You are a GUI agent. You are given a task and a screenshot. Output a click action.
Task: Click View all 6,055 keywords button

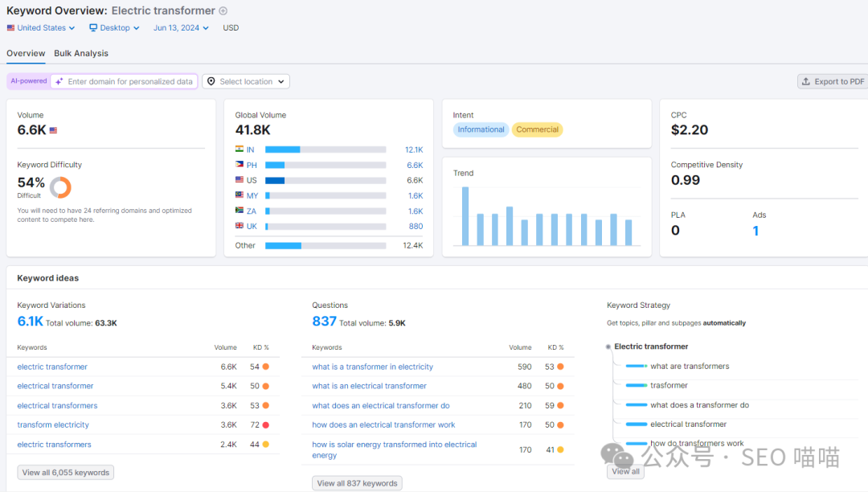click(66, 473)
